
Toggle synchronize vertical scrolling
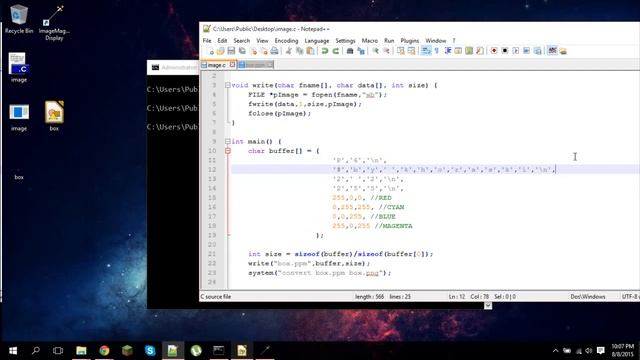pyautogui.click(x=400, y=51)
